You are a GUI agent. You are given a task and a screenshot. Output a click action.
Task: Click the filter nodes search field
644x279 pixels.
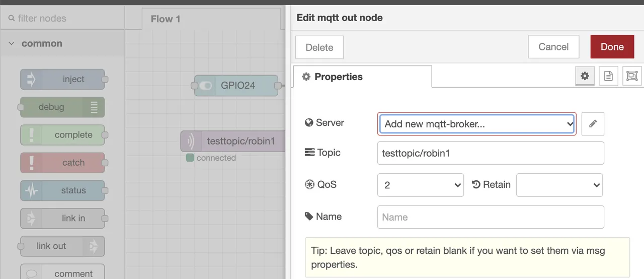point(62,19)
